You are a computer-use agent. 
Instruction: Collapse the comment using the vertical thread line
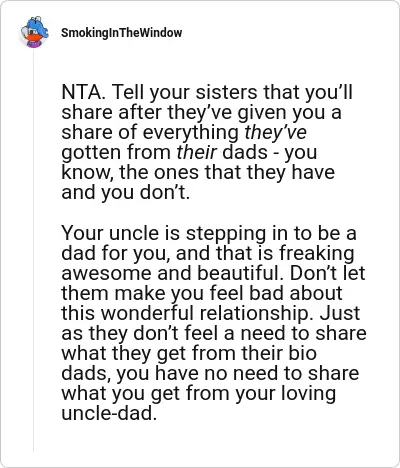(x=33, y=250)
